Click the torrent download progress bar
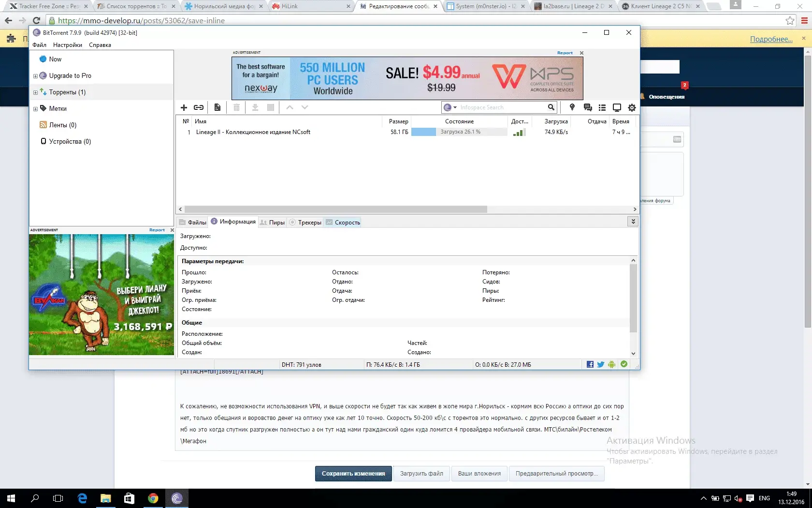 pos(459,132)
